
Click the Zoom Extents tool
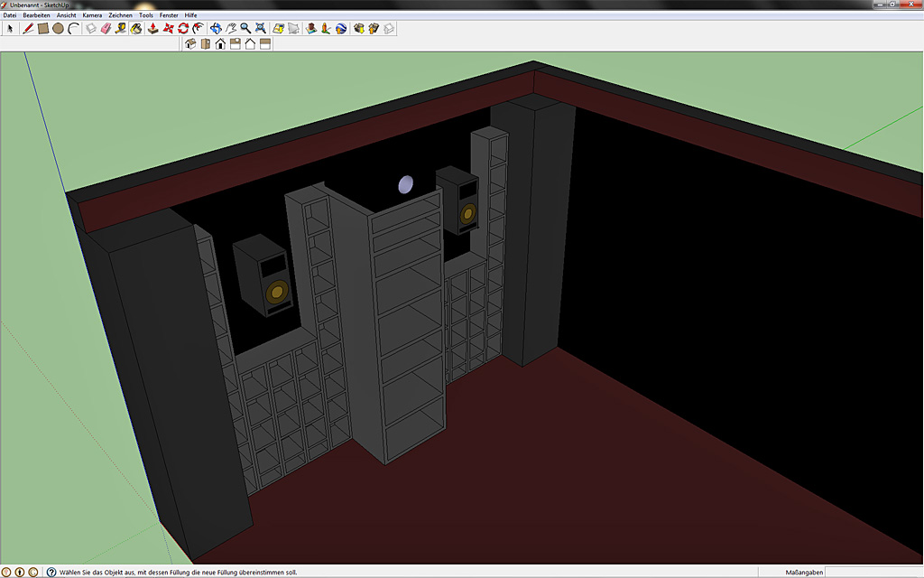click(x=261, y=29)
